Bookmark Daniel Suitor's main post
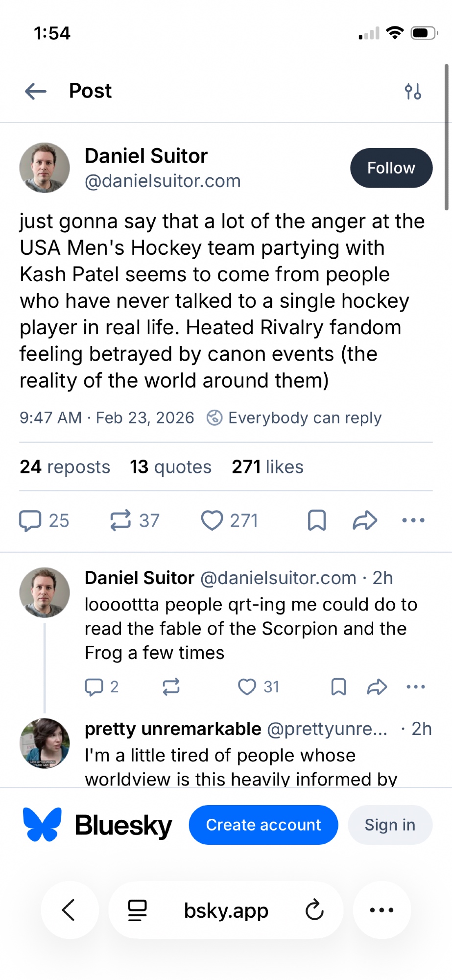Viewport: 452px width, 980px height. pos(317,520)
